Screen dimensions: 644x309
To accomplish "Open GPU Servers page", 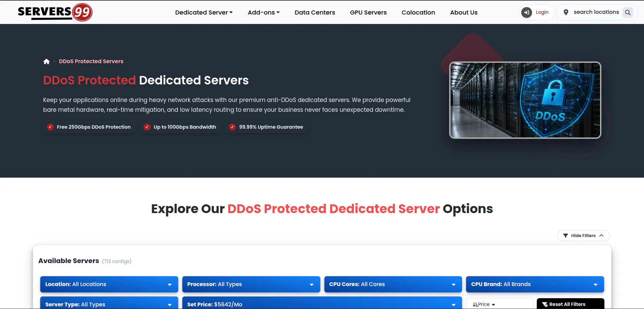I will [368, 12].
